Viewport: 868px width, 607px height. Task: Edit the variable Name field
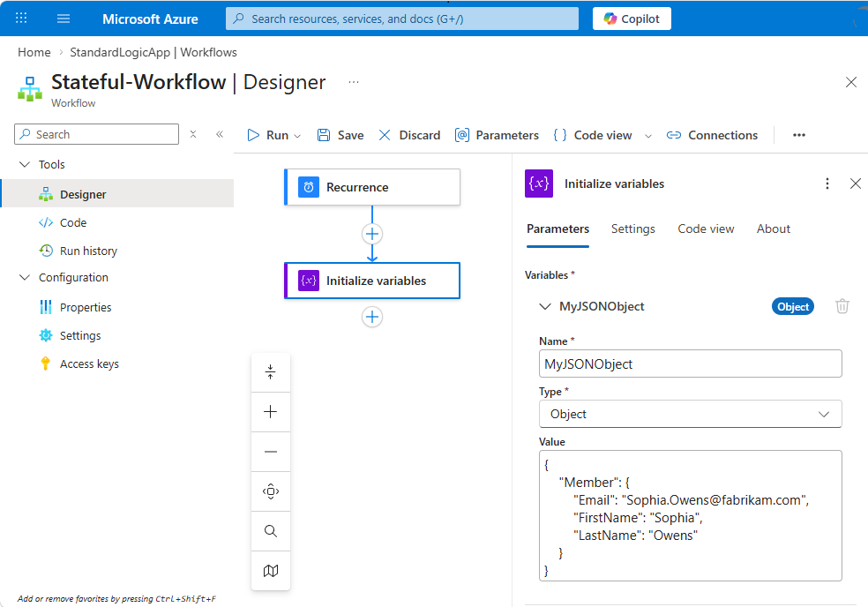click(691, 363)
